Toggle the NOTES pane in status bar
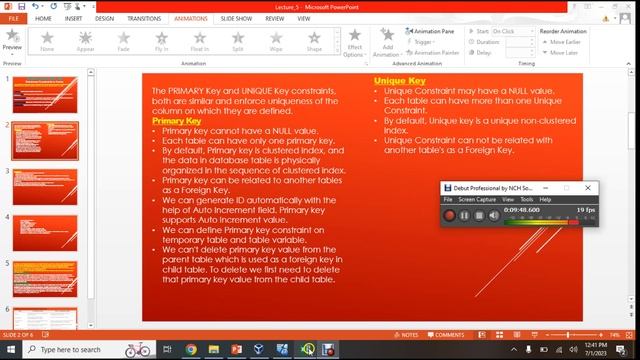 pyautogui.click(x=407, y=335)
